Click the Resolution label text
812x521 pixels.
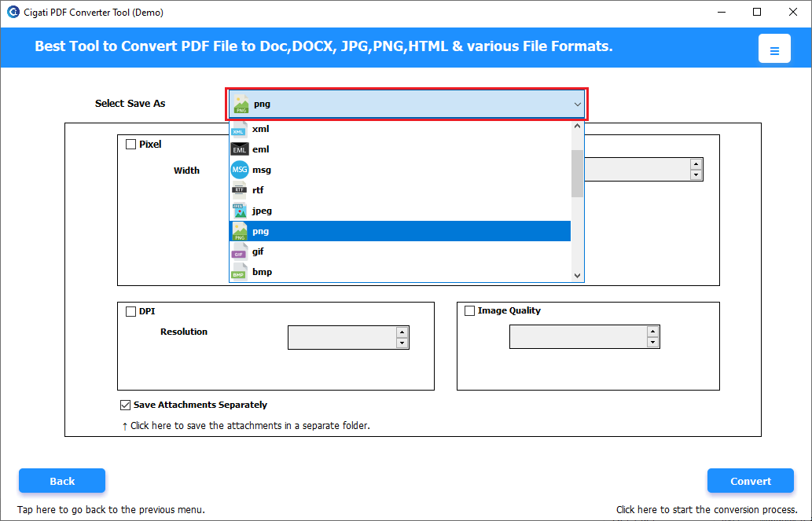(184, 332)
